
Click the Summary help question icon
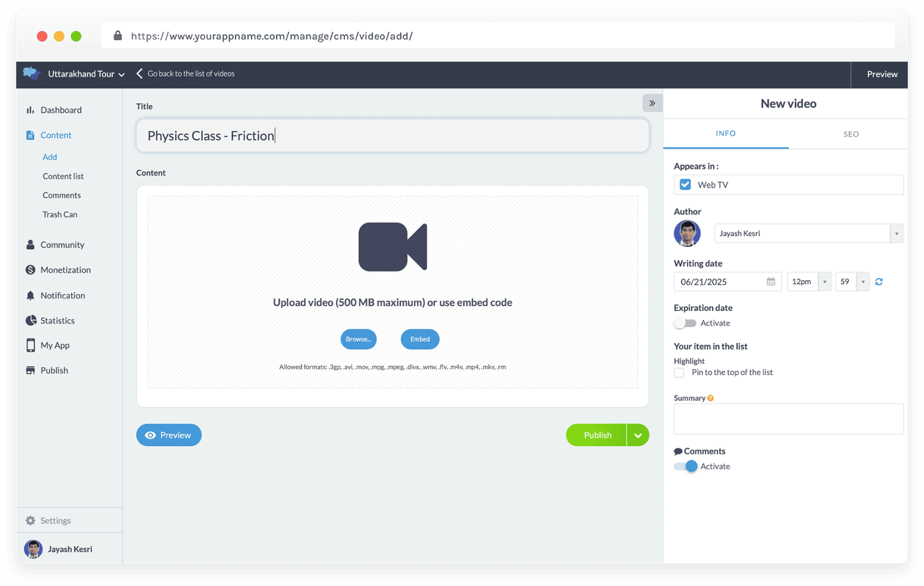click(x=710, y=398)
